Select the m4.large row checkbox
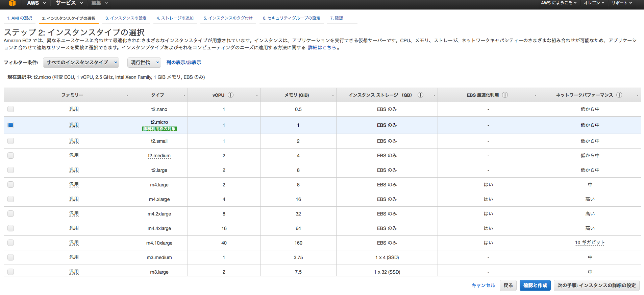Viewport: 644px width, 295px height. tap(11, 185)
